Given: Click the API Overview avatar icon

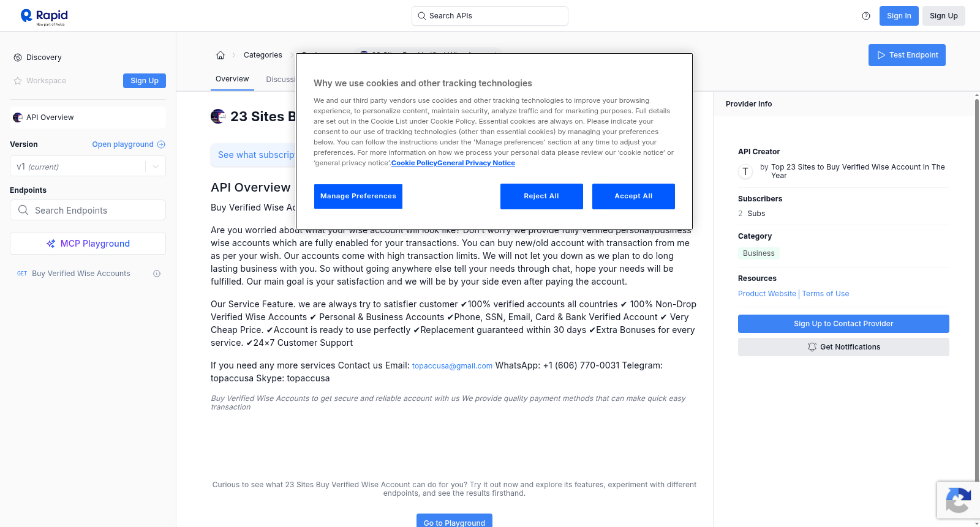Looking at the screenshot, I should 18,118.
